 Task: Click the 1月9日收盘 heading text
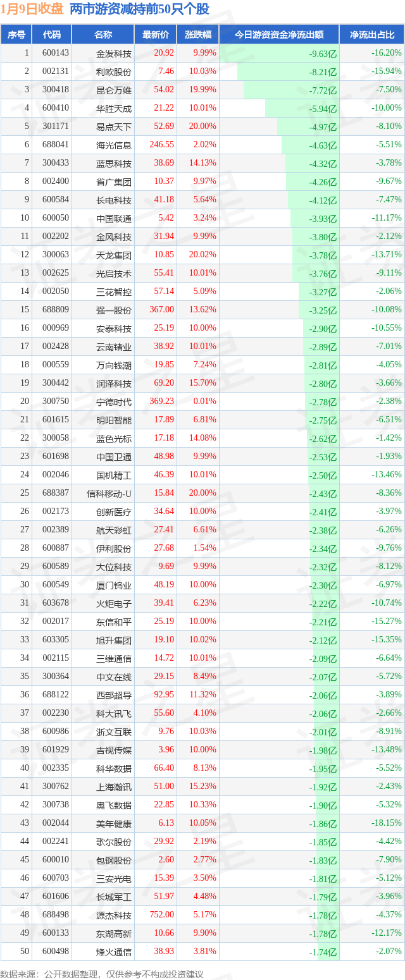(33, 9)
